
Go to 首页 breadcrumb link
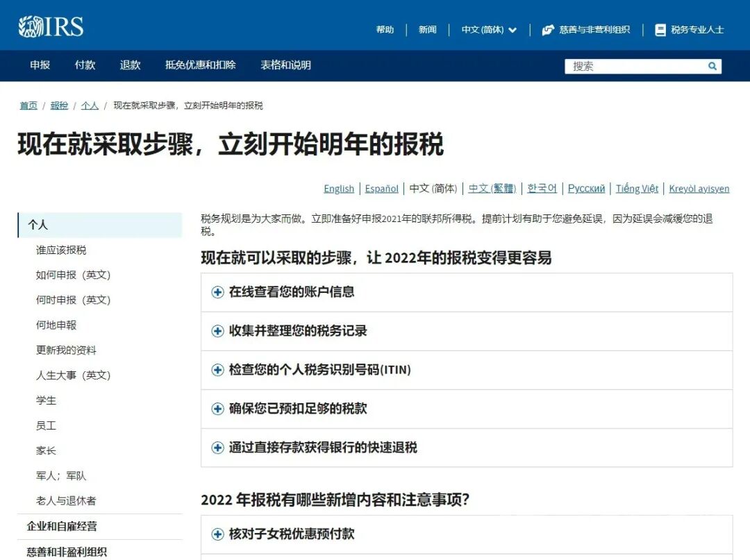28,105
